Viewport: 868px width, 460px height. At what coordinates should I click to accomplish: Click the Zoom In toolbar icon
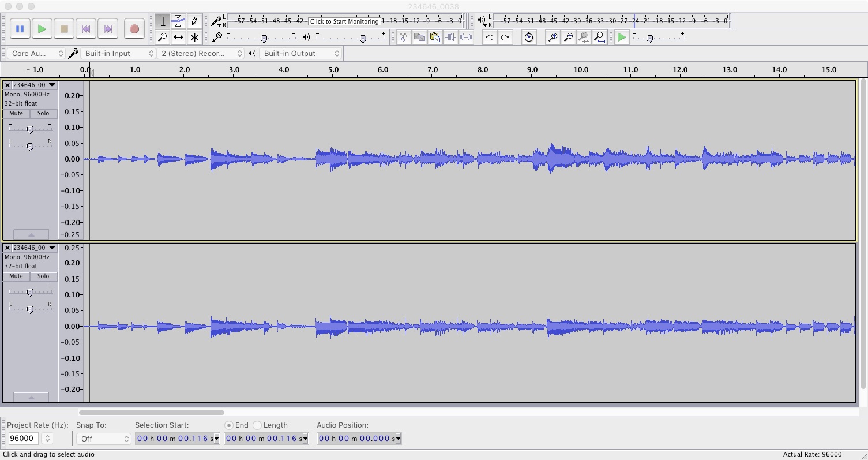pyautogui.click(x=553, y=37)
